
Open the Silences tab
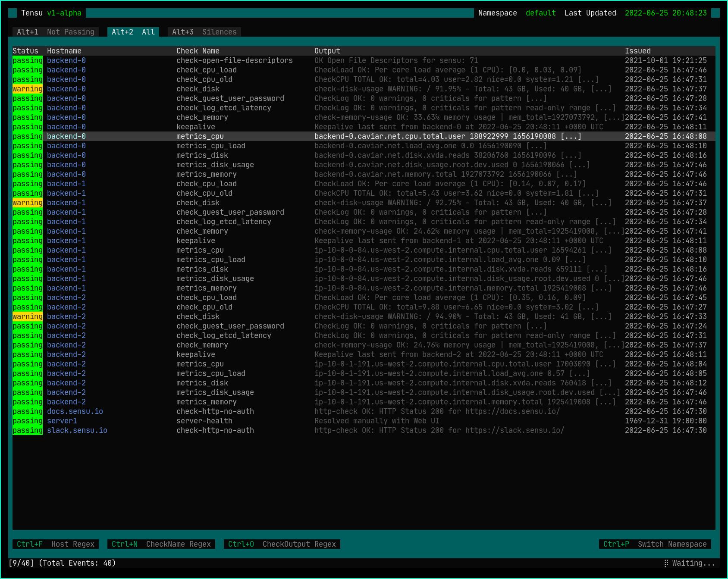204,32
